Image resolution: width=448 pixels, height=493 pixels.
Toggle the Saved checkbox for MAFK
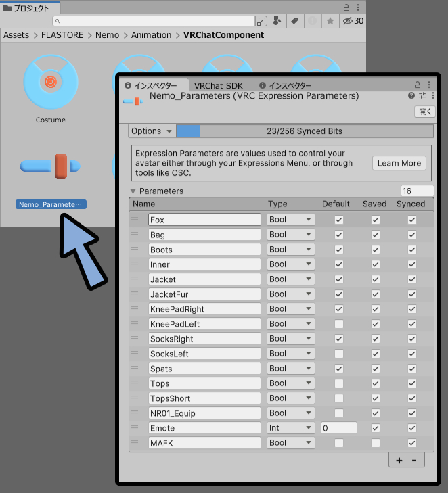point(376,443)
